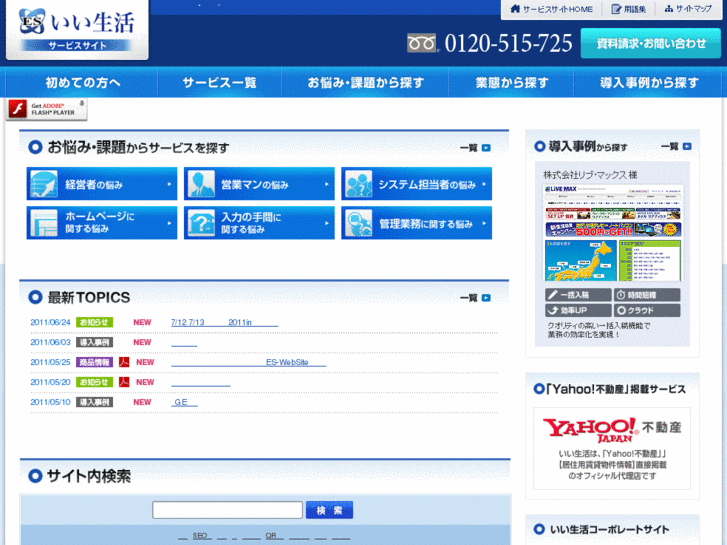Screen dimensions: 727x545
Task: Select 導入事例から探す menu tab
Action: coord(649,83)
